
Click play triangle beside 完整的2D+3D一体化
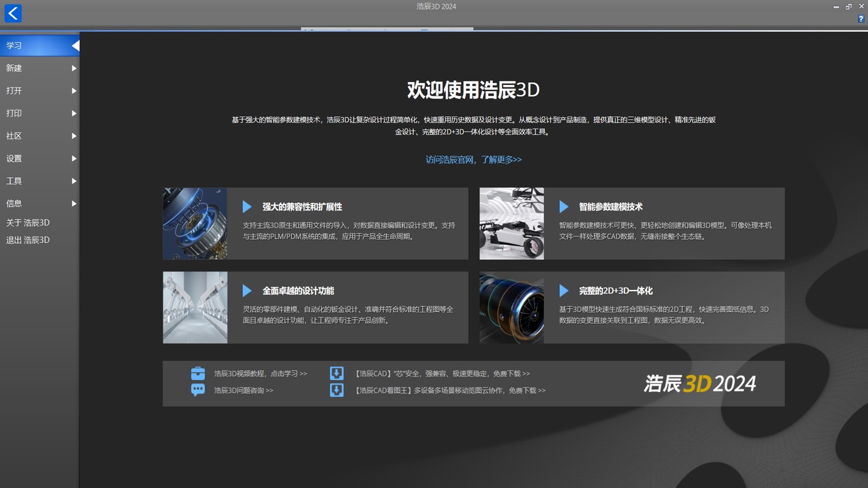[564, 291]
